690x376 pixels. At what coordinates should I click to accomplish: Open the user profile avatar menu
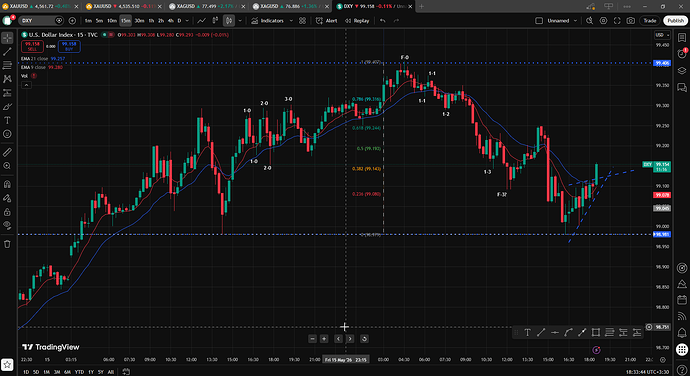[7, 21]
